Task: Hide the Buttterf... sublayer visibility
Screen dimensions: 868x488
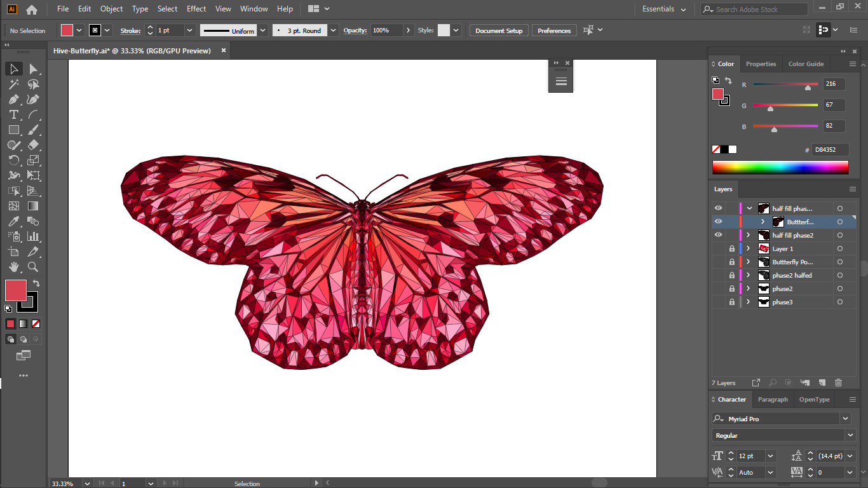Action: (x=718, y=222)
